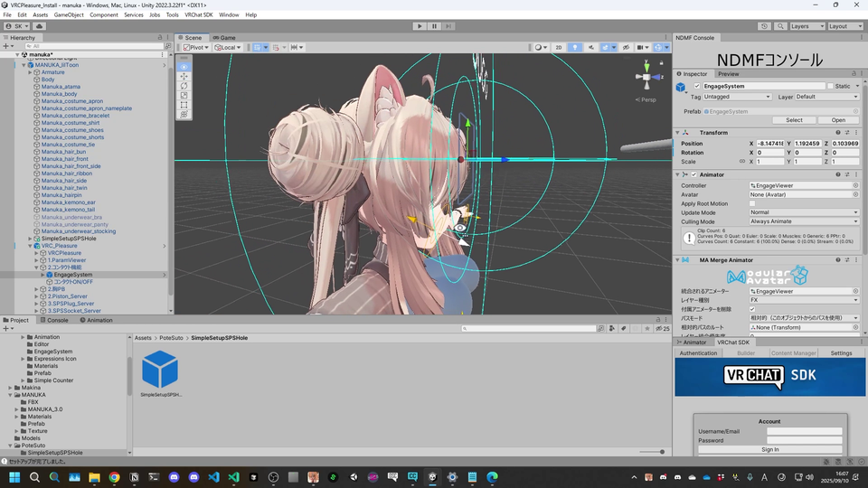
Task: Switch to the Preview tab in Inspector
Action: tap(729, 73)
